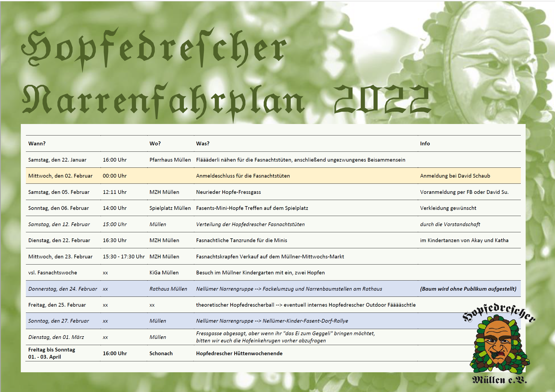555x392 pixels.
Task: Click 'theoretischer Hopfedrescherball' entry
Action: coord(235,305)
